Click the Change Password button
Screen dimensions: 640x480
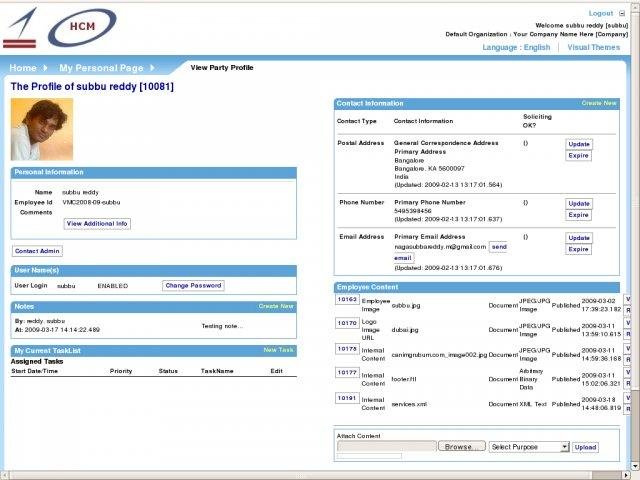(x=193, y=286)
